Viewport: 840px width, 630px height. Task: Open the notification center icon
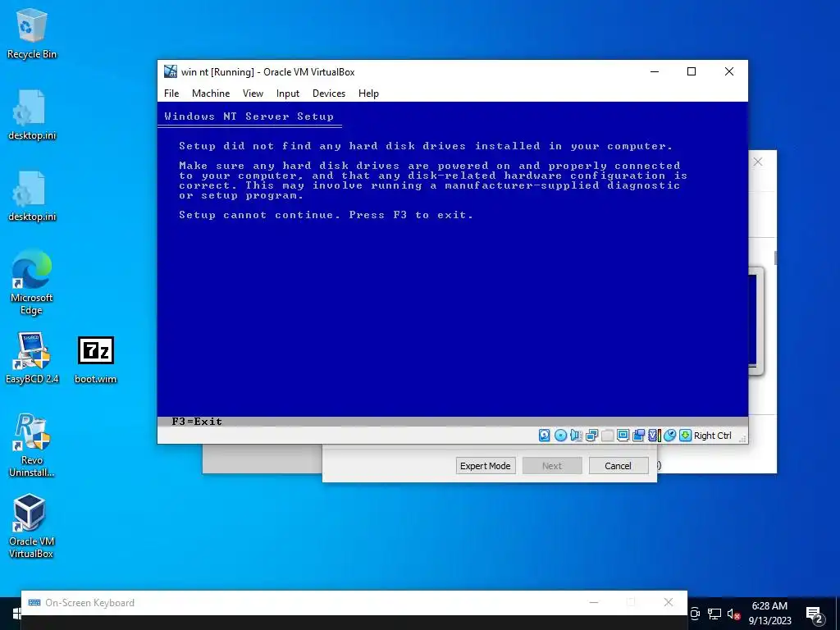(815, 614)
